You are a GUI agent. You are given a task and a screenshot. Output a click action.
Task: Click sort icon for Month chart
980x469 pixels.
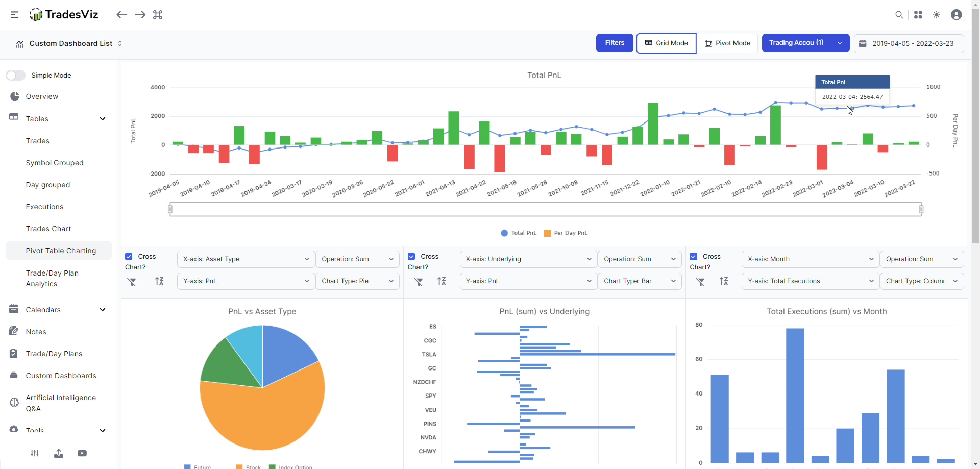(724, 281)
